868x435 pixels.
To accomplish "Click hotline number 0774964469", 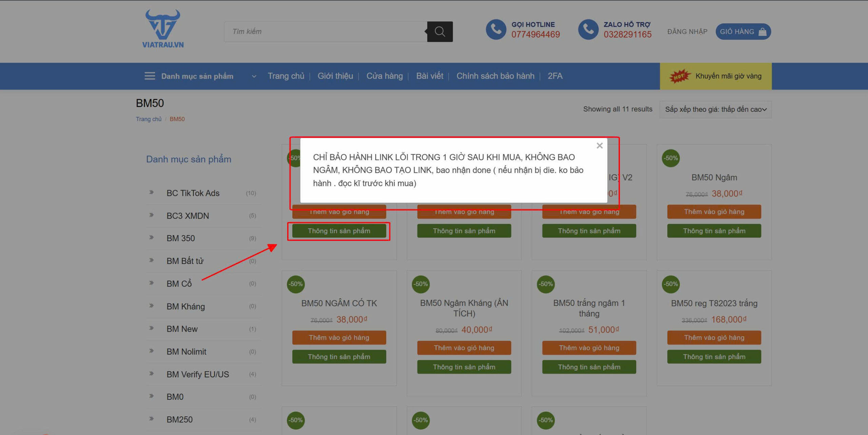I will click(535, 34).
